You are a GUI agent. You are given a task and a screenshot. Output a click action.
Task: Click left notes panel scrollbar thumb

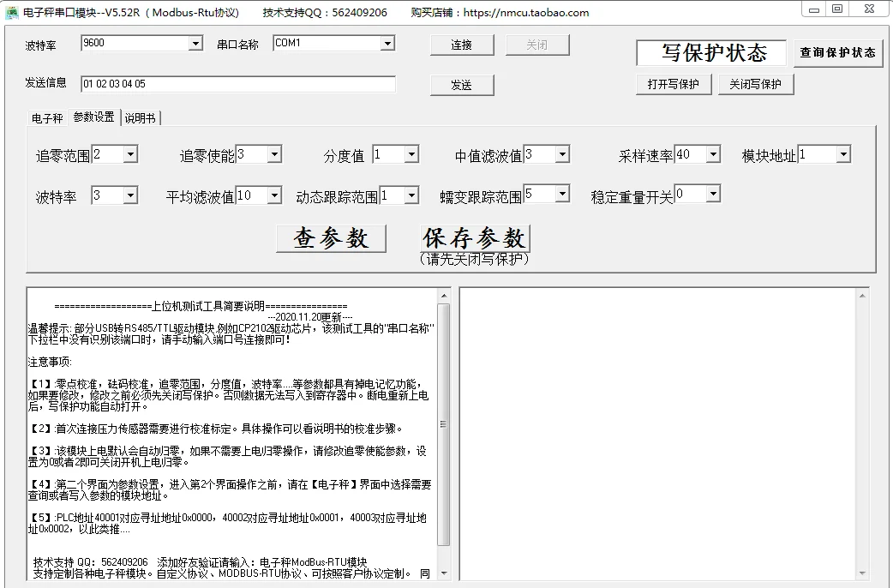(x=444, y=424)
